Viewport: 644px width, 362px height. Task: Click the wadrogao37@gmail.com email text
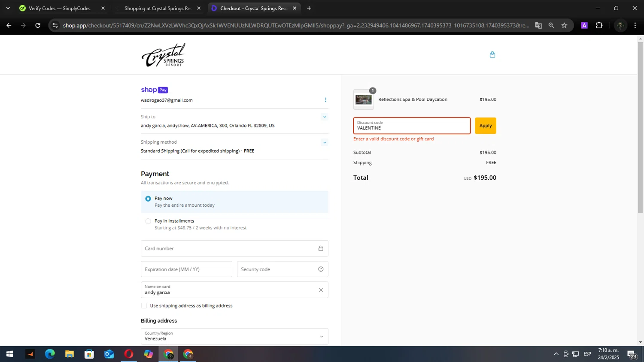click(167, 100)
